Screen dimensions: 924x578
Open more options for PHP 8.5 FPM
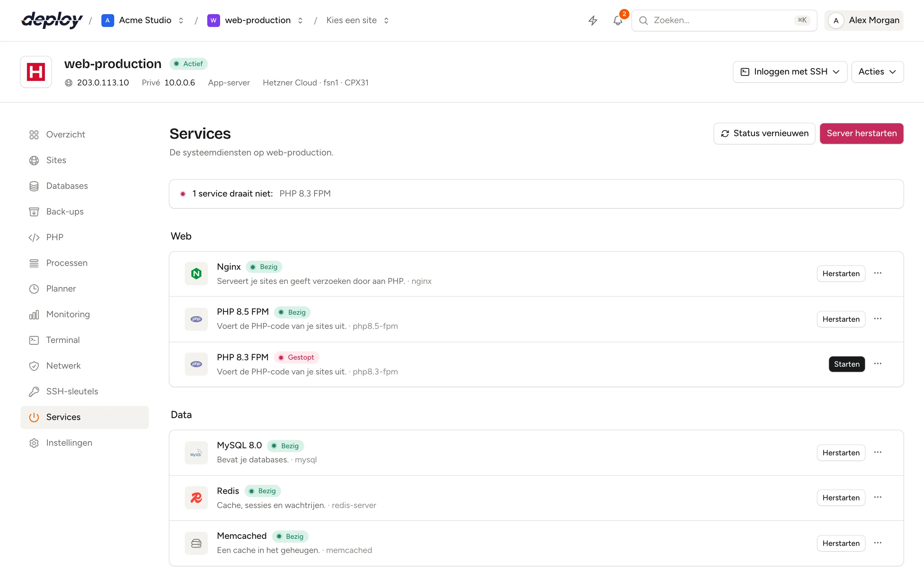[878, 319]
